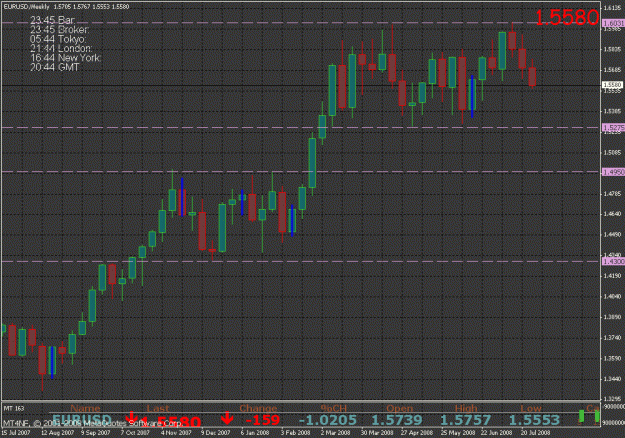Select the large red 1.5580 price label
This screenshot has height=438, width=625.
[x=566, y=18]
